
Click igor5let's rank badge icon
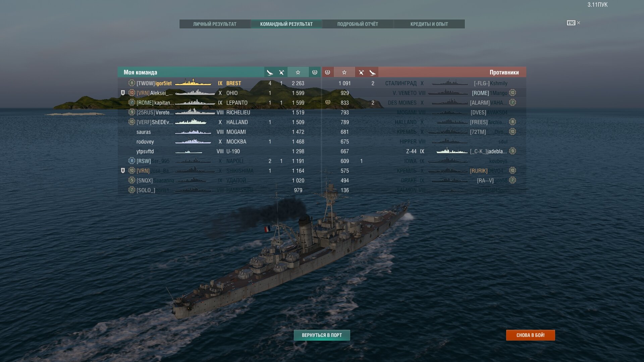click(132, 83)
